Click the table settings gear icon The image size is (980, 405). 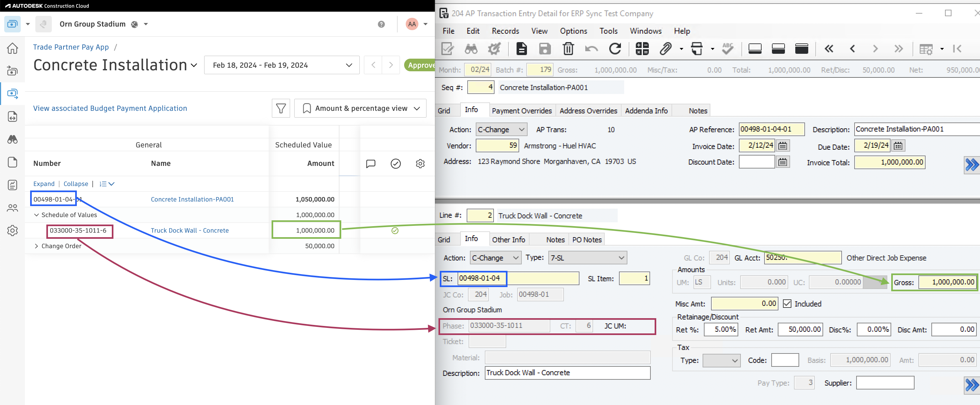click(420, 164)
